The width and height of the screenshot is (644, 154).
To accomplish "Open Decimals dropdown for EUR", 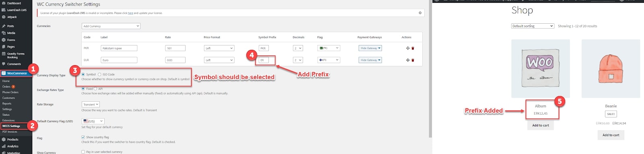I will pos(298,60).
